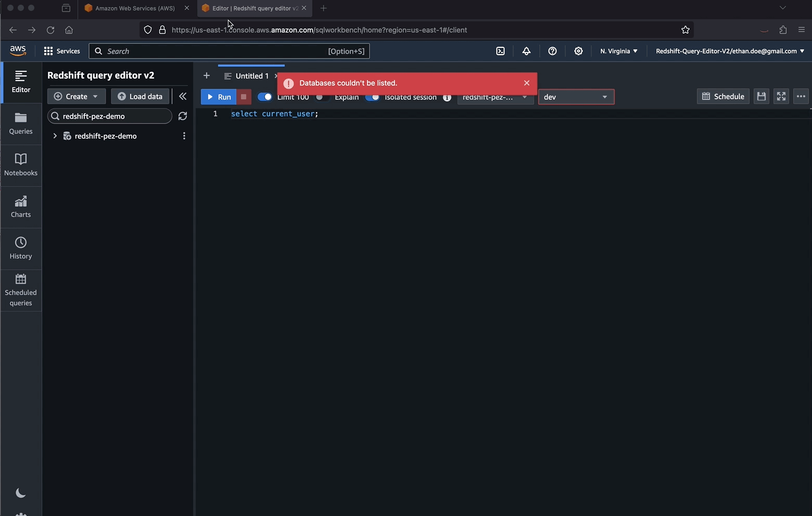This screenshot has width=812, height=516.
Task: Open the N. Virginia region dropdown
Action: [619, 51]
